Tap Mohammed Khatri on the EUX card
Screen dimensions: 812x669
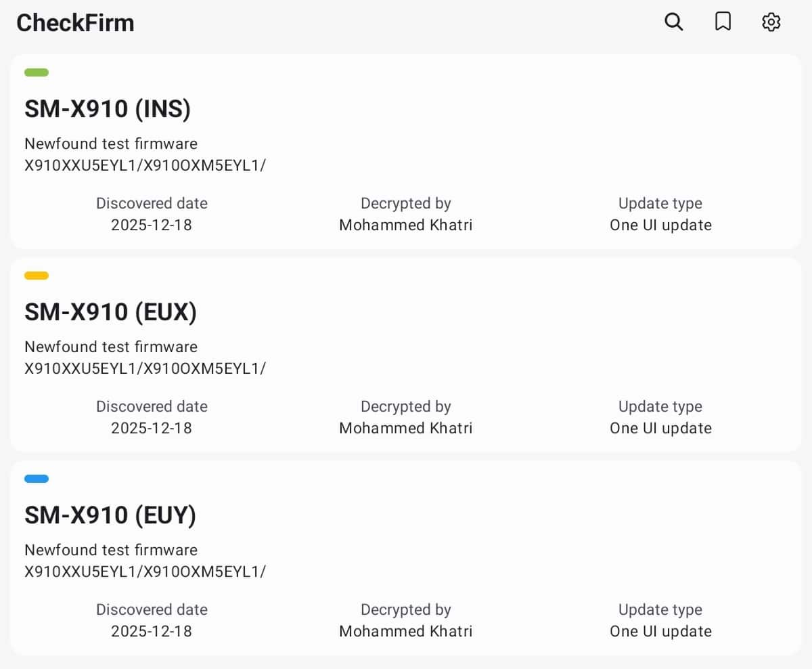(x=405, y=428)
